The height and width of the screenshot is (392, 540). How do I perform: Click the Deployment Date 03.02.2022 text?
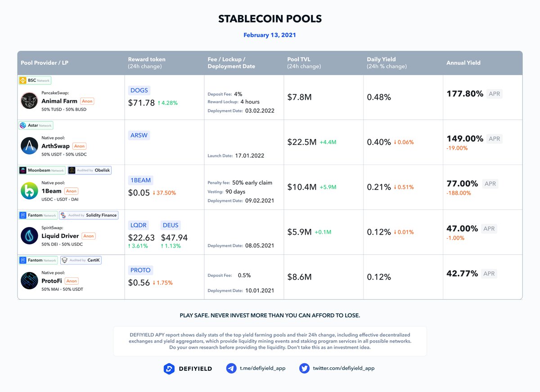tap(241, 111)
